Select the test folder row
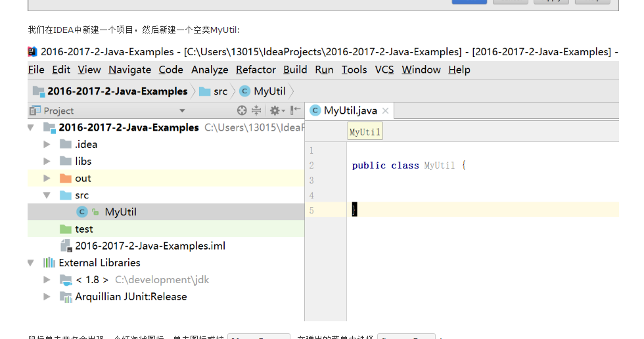Viewport: 644px width, 339px height. tap(166, 229)
